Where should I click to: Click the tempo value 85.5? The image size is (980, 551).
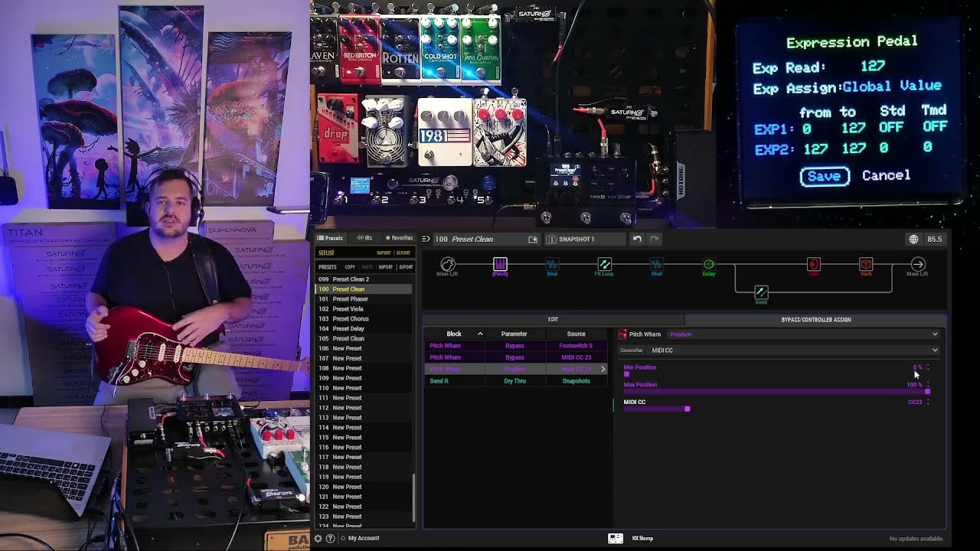pyautogui.click(x=935, y=240)
